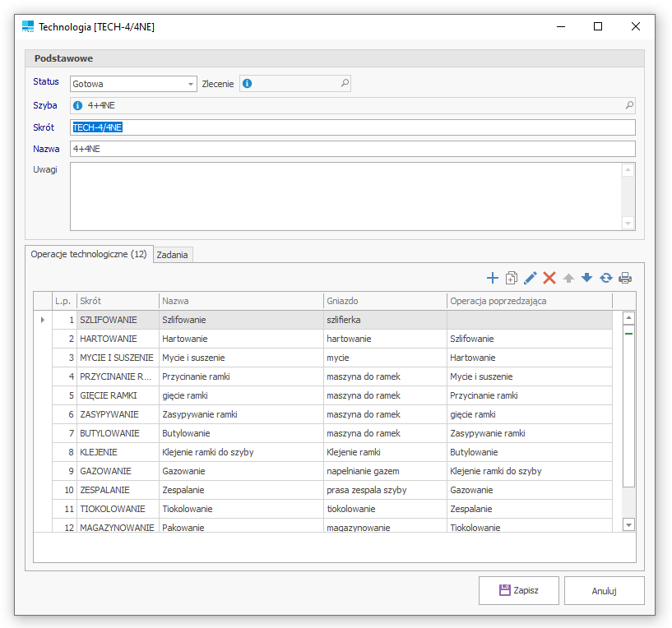
Task: Select the Operacje technologiczne (12) tab
Action: coord(88,254)
